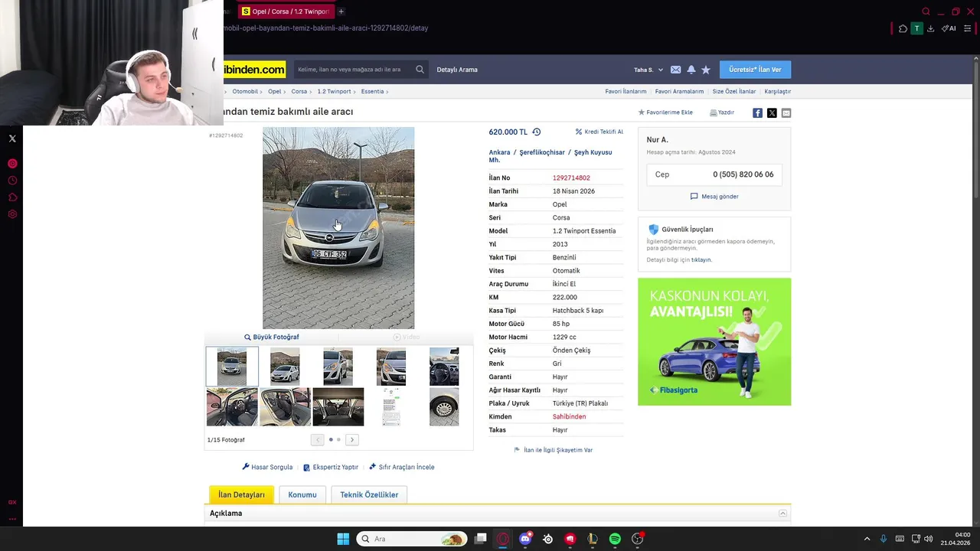Show hidden system tray icons
Screen dimensions: 980x551
[867, 539]
